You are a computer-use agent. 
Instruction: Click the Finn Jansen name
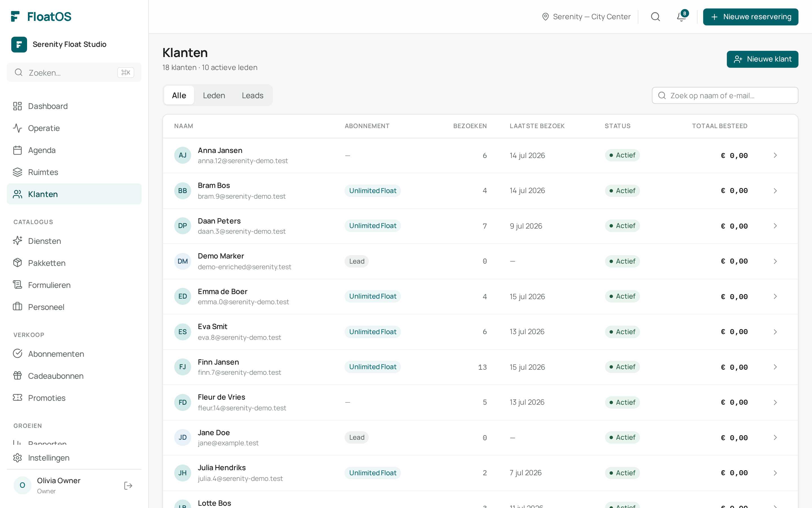coord(218,362)
